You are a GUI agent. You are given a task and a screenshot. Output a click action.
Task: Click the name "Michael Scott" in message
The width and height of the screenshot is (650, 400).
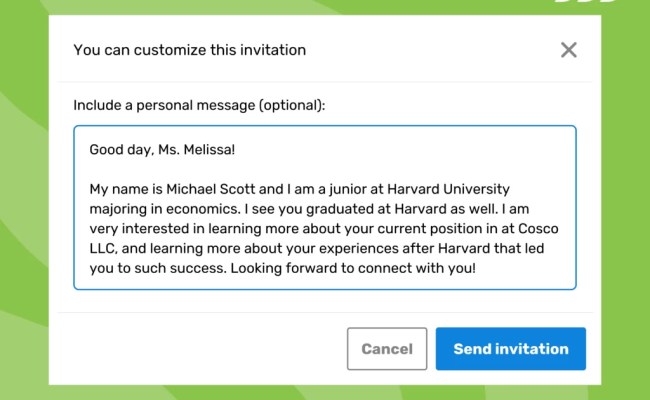tap(215, 188)
